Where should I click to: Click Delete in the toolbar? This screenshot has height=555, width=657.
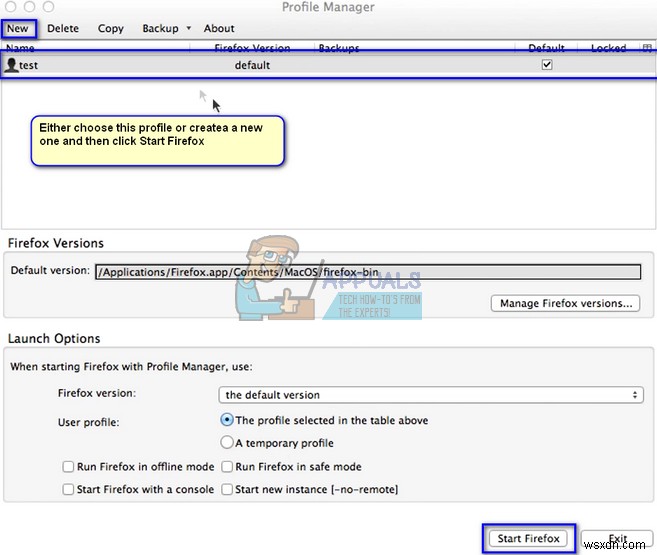63,28
